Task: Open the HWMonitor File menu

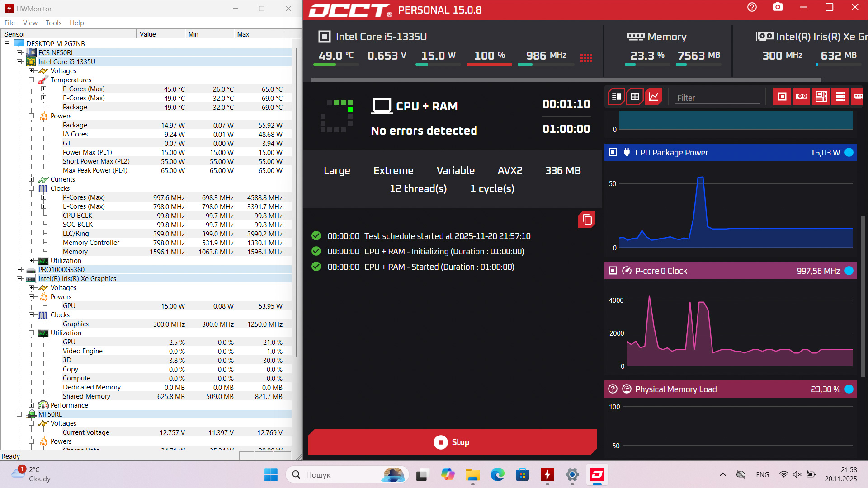Action: click(9, 23)
